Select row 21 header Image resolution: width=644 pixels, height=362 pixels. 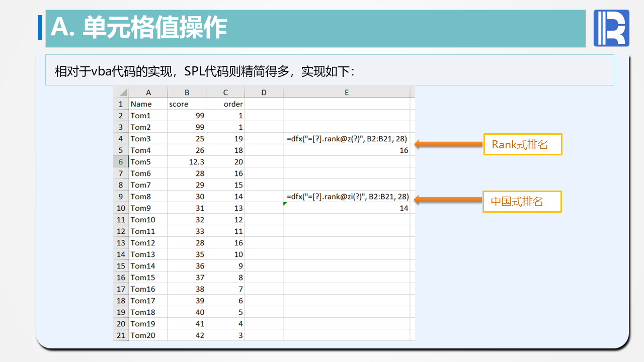pyautogui.click(x=121, y=335)
